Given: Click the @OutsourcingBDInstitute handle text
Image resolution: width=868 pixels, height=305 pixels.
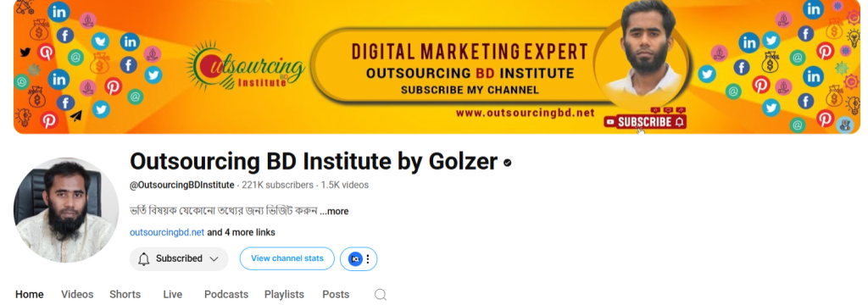Looking at the screenshot, I should click(181, 185).
